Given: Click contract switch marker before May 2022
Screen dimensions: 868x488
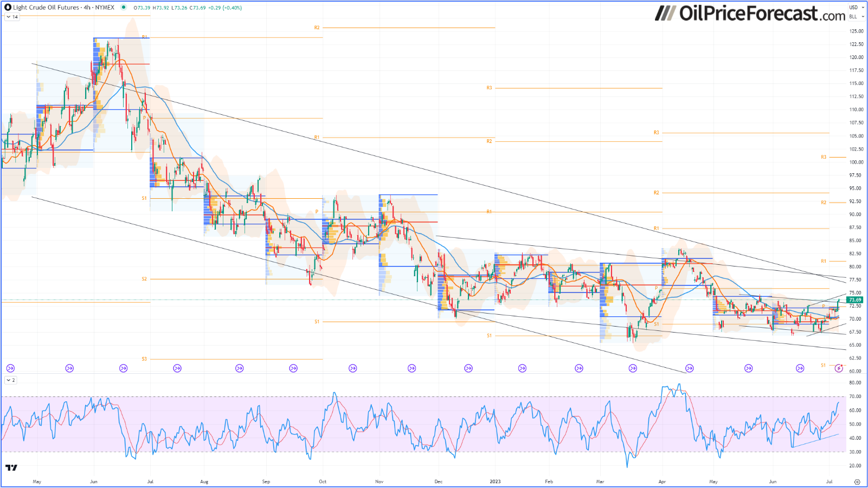Looking at the screenshot, I should (x=10, y=368).
